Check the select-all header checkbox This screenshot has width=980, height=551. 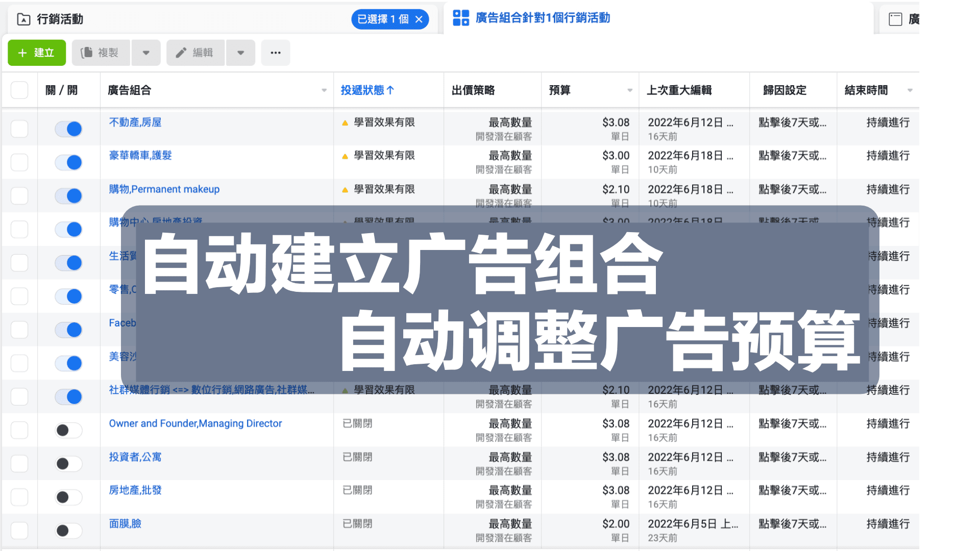[x=19, y=90]
